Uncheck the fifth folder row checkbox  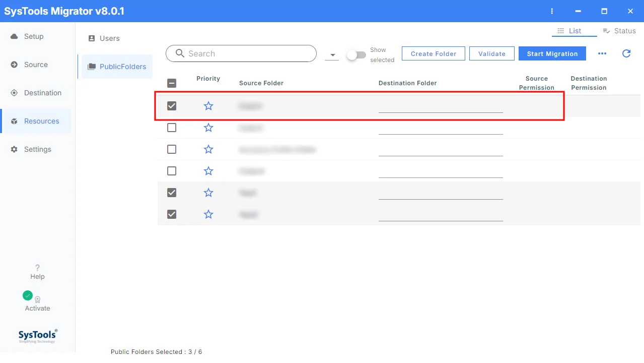point(172,193)
